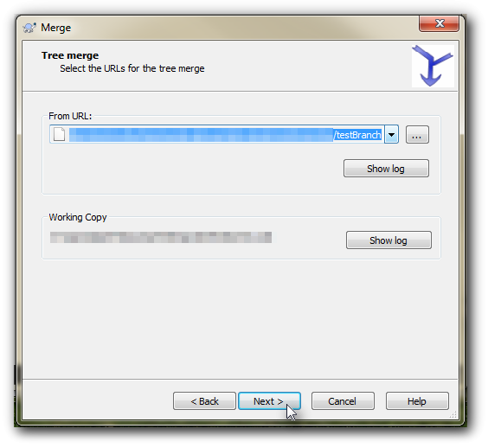This screenshot has height=448, width=488.
Task: Show log for the From URL
Action: point(386,169)
